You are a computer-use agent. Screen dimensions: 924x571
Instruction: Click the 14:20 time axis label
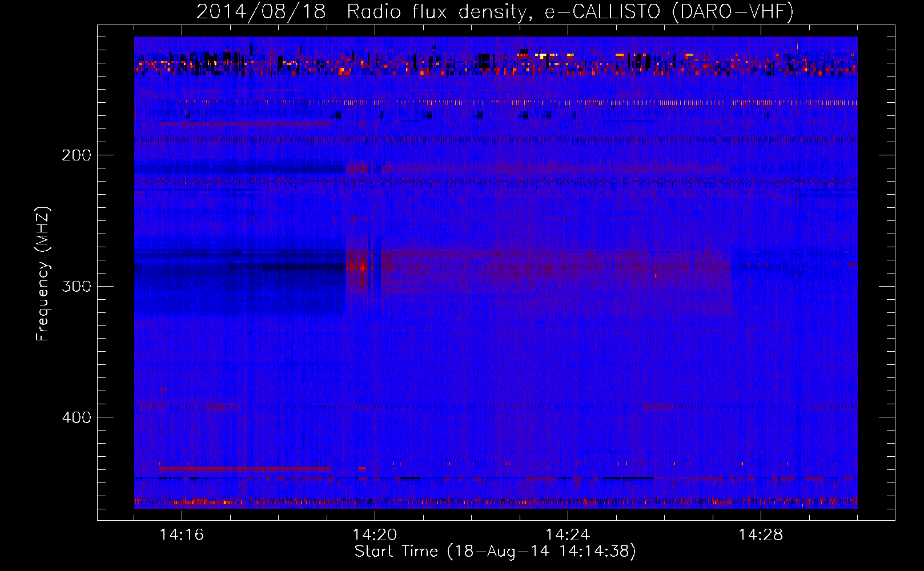pyautogui.click(x=375, y=535)
